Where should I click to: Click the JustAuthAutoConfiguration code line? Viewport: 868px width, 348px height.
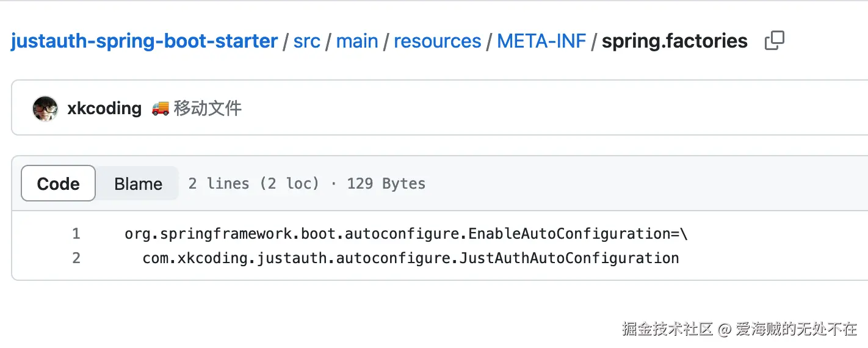pos(411,258)
